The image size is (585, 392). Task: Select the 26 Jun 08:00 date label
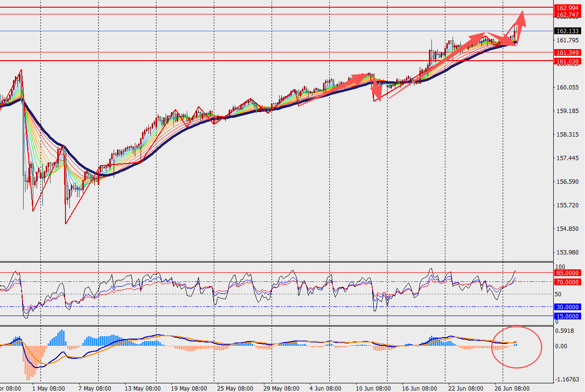(x=512, y=388)
